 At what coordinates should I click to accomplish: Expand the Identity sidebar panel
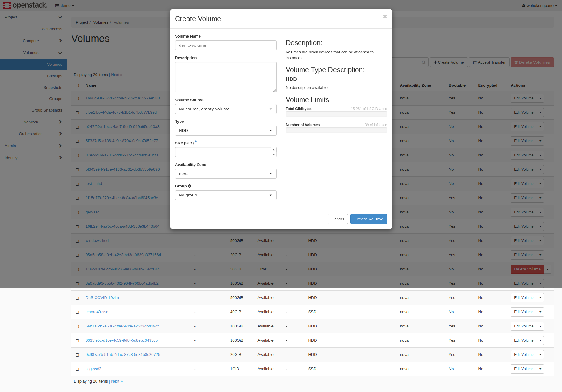pos(33,158)
